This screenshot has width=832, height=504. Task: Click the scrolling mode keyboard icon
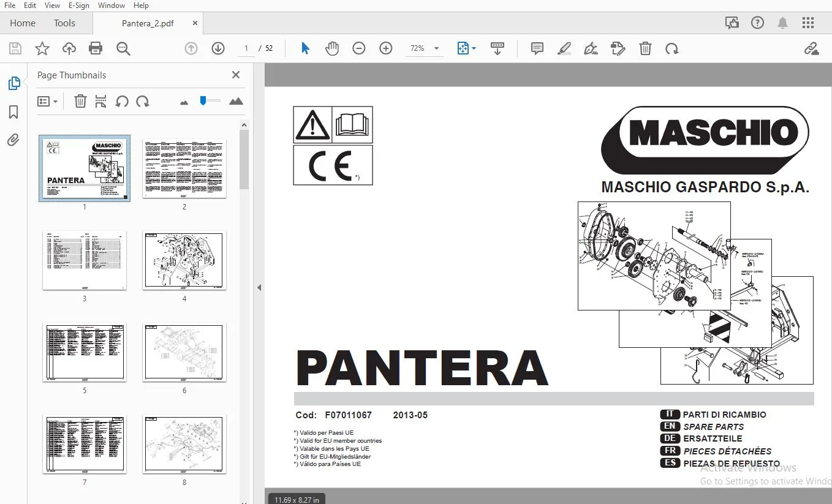pos(497,48)
